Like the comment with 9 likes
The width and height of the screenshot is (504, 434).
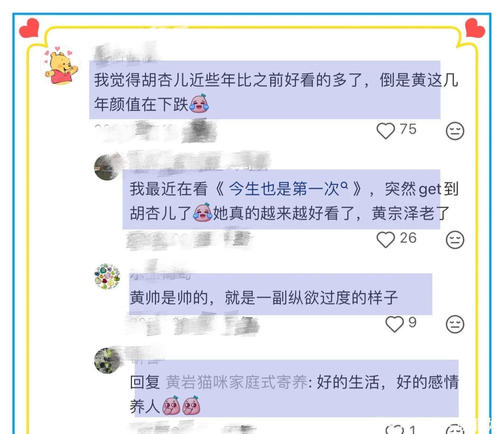395,324
